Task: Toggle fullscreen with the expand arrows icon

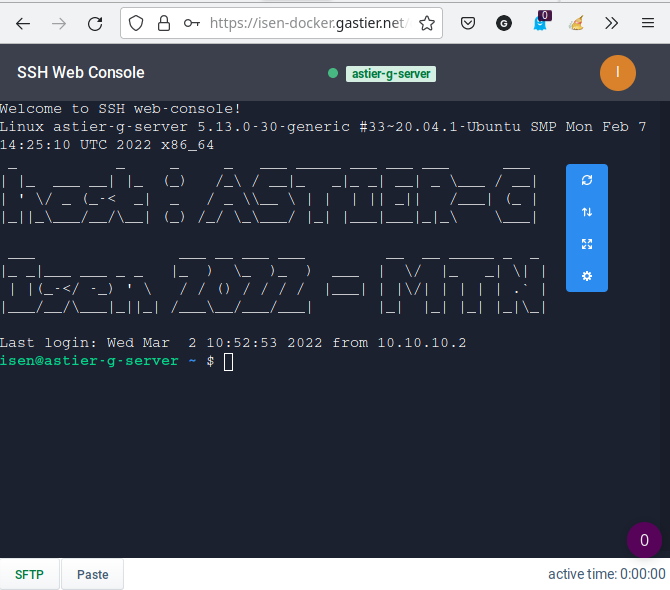Action: 587,244
